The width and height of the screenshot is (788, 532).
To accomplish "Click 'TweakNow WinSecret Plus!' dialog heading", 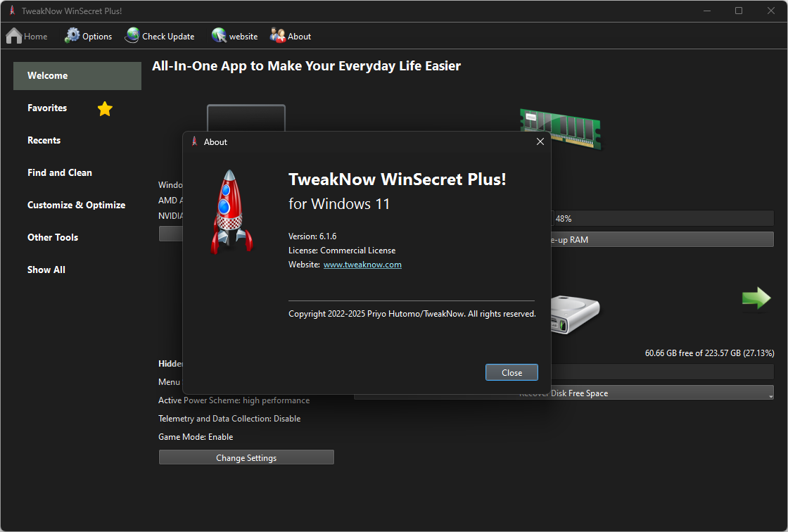I will click(398, 179).
